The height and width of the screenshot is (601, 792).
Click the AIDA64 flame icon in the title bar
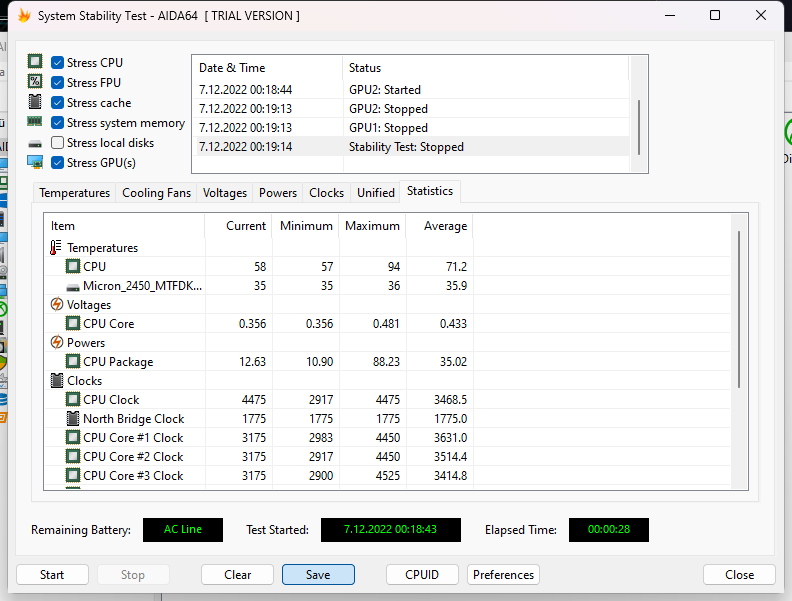pos(24,16)
